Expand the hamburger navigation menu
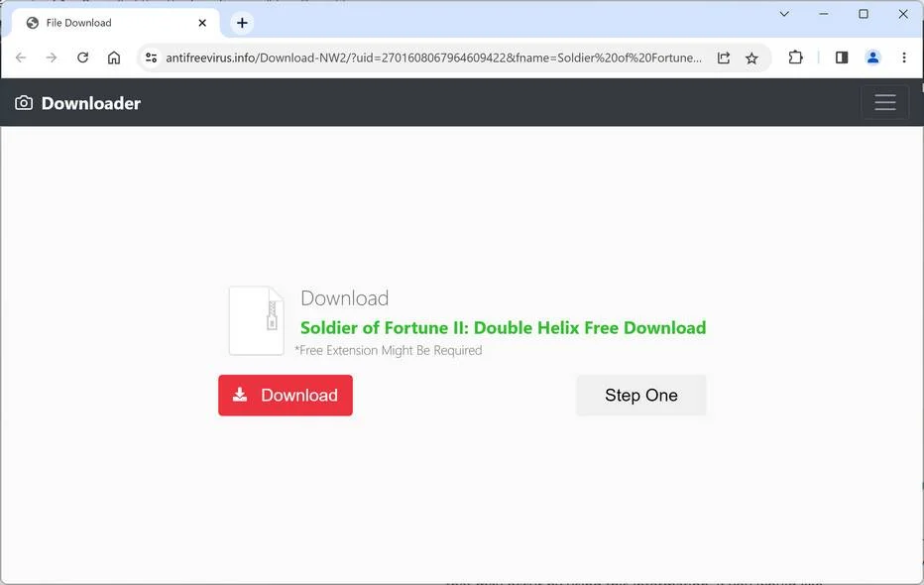Viewport: 924px width, 585px height. (885, 102)
